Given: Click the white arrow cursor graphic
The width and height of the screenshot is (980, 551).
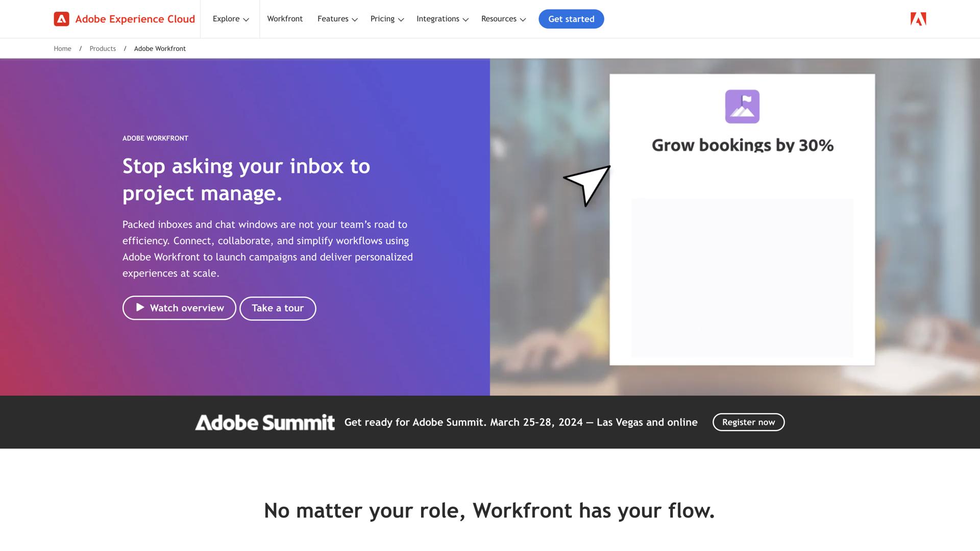Looking at the screenshot, I should (x=586, y=185).
